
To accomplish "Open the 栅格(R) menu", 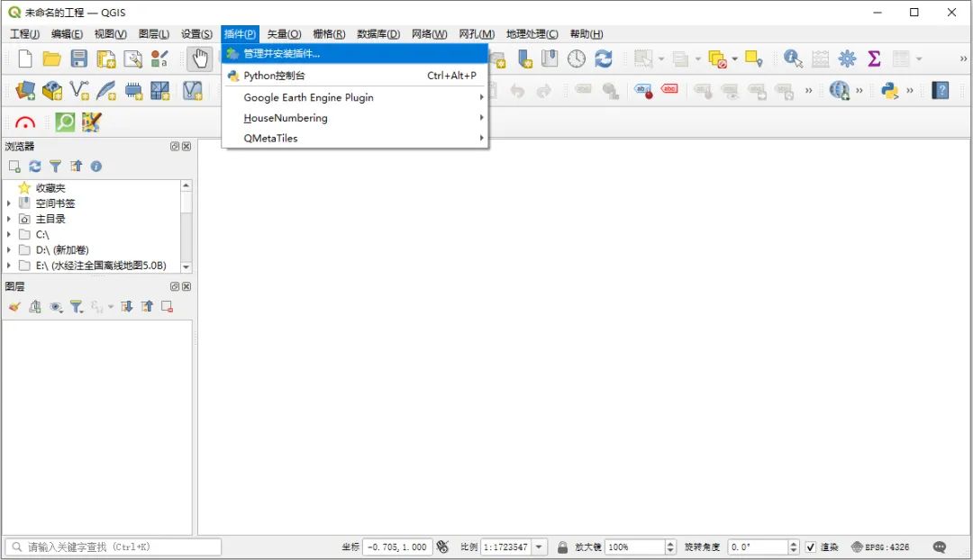I will [x=328, y=34].
